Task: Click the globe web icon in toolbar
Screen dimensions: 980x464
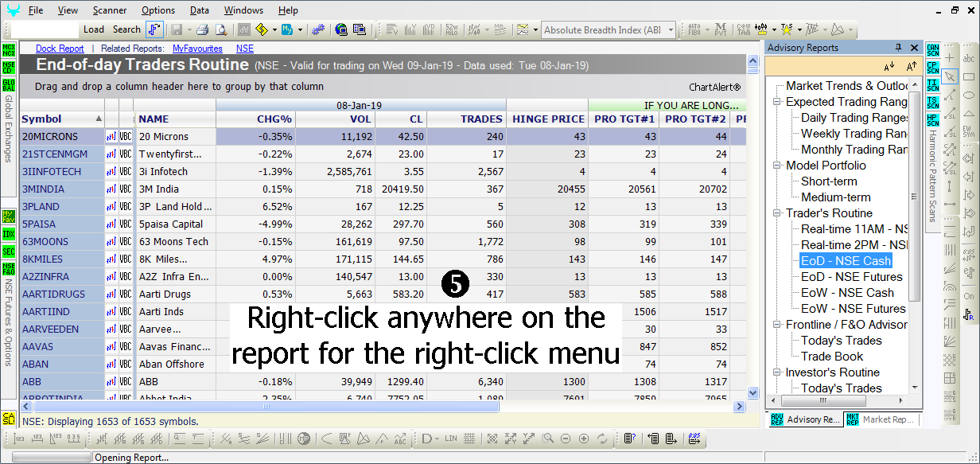Action: [x=341, y=29]
